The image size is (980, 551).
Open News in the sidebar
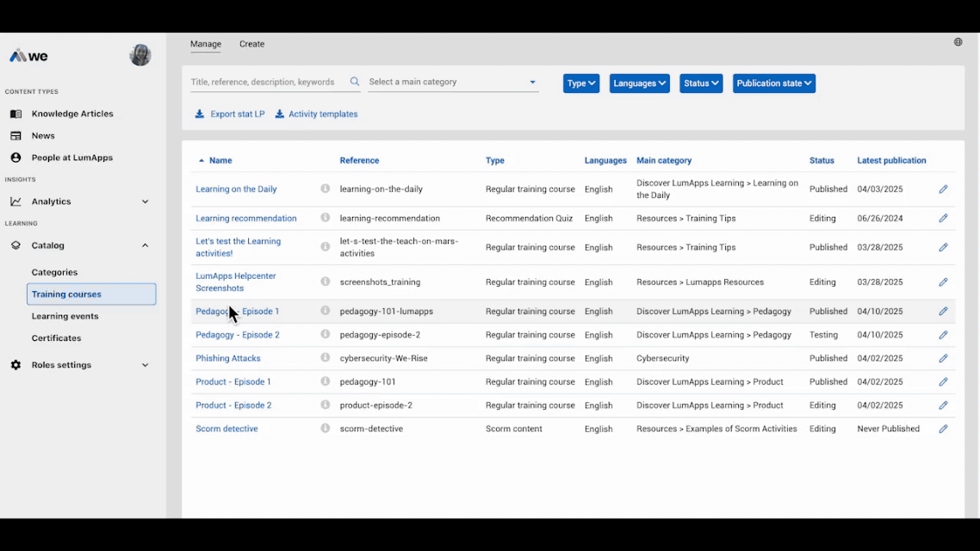point(43,135)
